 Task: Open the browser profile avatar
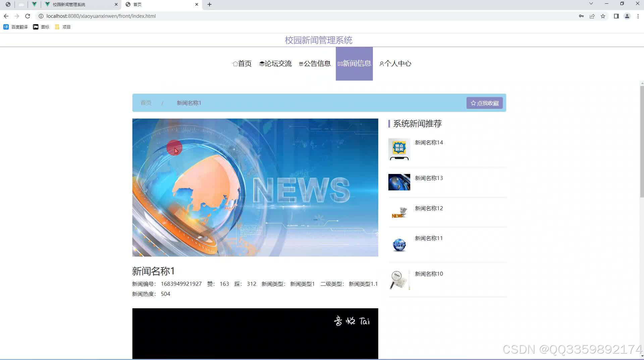click(x=627, y=16)
